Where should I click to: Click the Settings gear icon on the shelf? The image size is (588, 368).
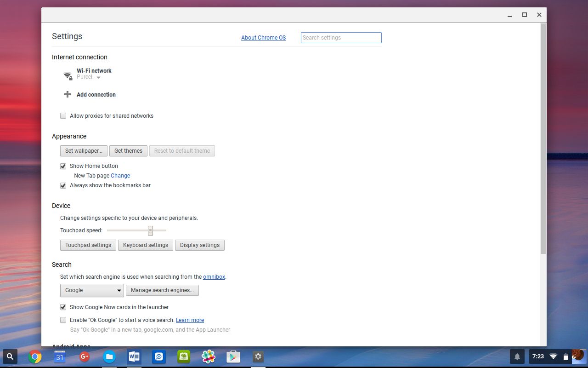click(x=258, y=356)
